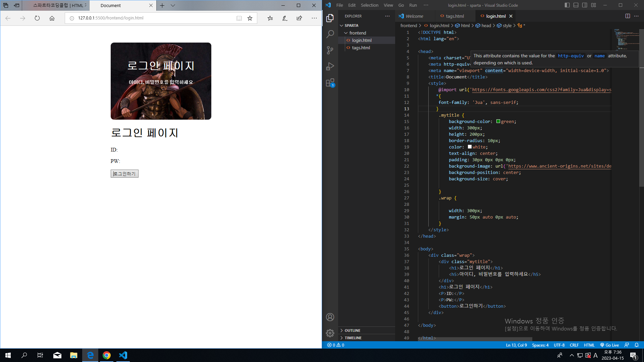
Task: Switch to the tags.html editor tab
Action: pyautogui.click(x=455, y=16)
